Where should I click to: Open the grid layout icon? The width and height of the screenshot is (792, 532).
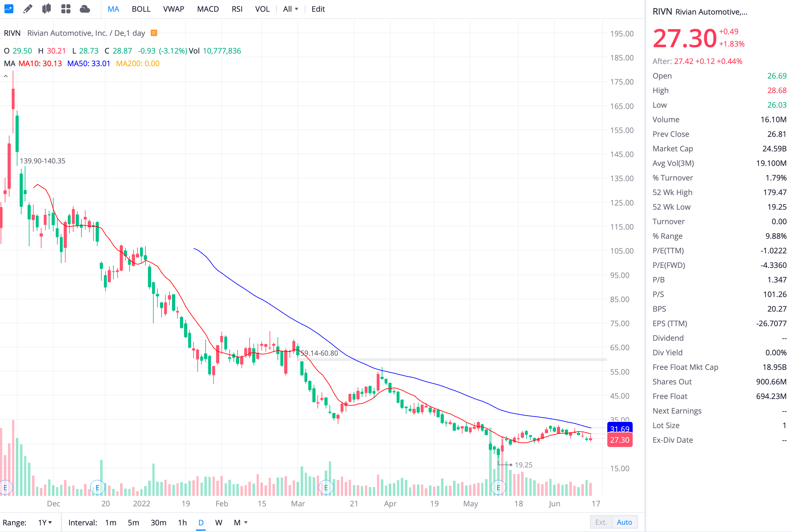[66, 9]
